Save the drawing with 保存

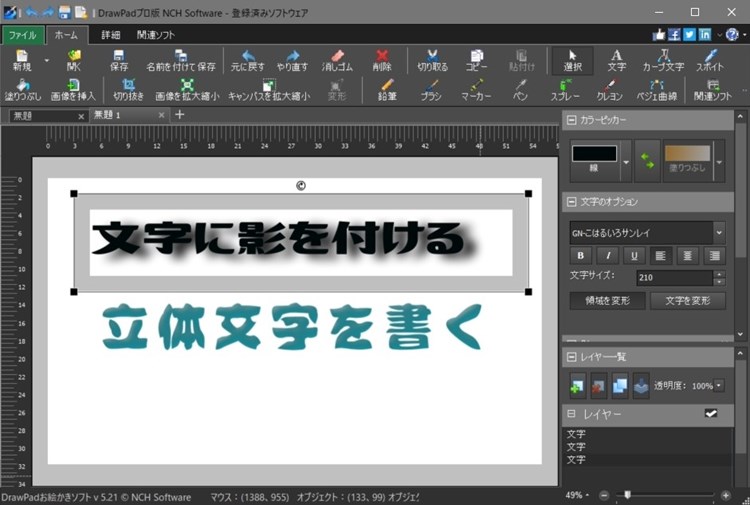[x=119, y=60]
